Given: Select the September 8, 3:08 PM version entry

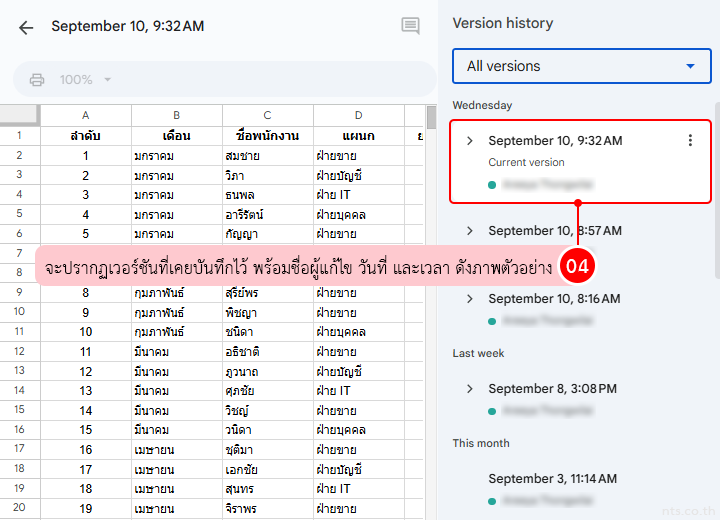Looking at the screenshot, I should [x=552, y=389].
